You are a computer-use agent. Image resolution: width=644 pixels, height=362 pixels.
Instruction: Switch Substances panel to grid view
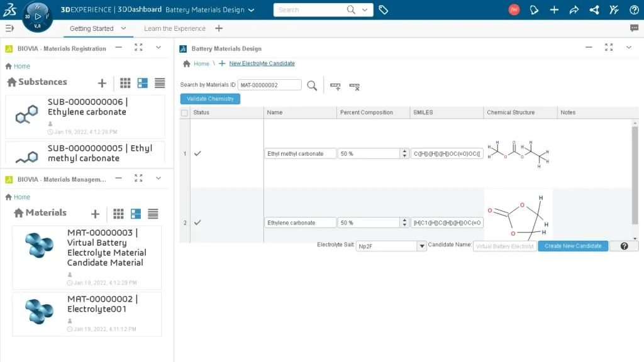click(x=125, y=83)
